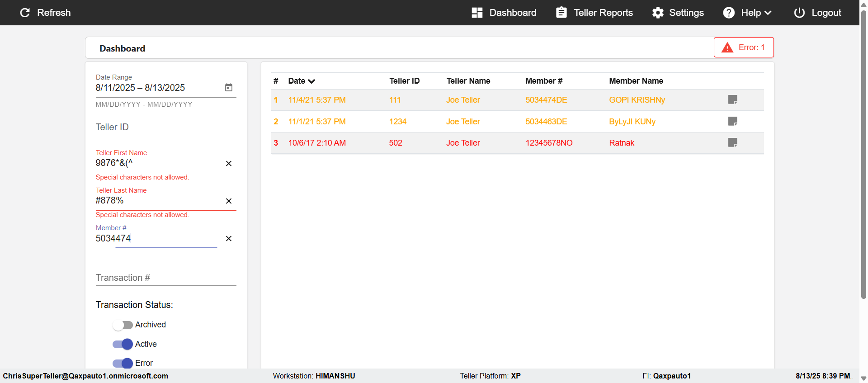Click the Refresh icon in top bar
Screen dimensions: 868x383
pyautogui.click(x=25, y=13)
